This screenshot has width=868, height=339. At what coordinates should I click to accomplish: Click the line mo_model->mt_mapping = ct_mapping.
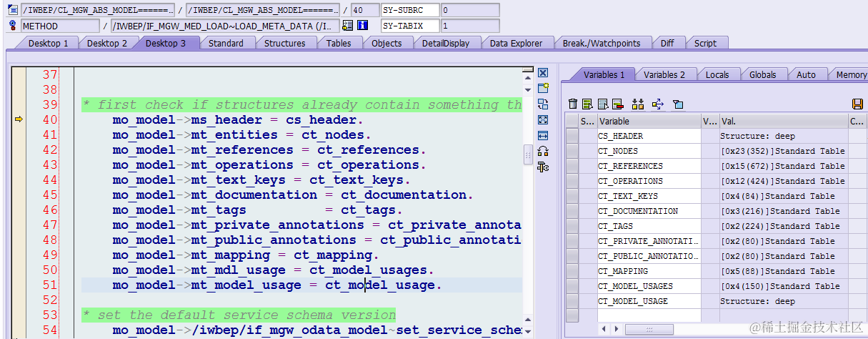(x=246, y=255)
